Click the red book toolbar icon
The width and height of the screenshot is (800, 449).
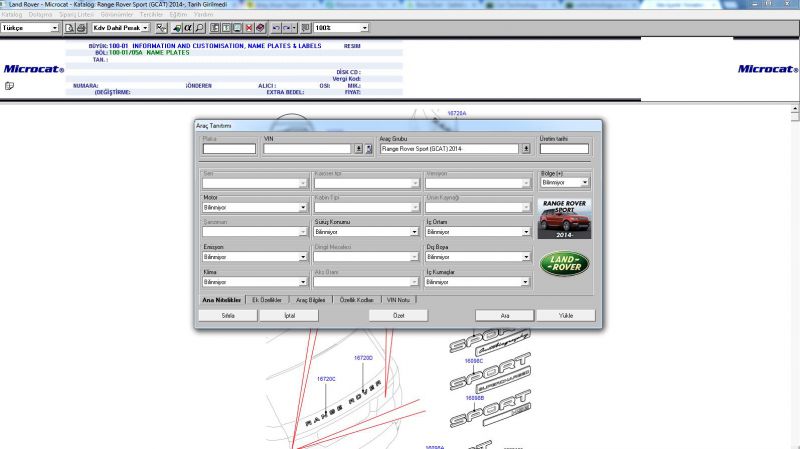[260, 28]
